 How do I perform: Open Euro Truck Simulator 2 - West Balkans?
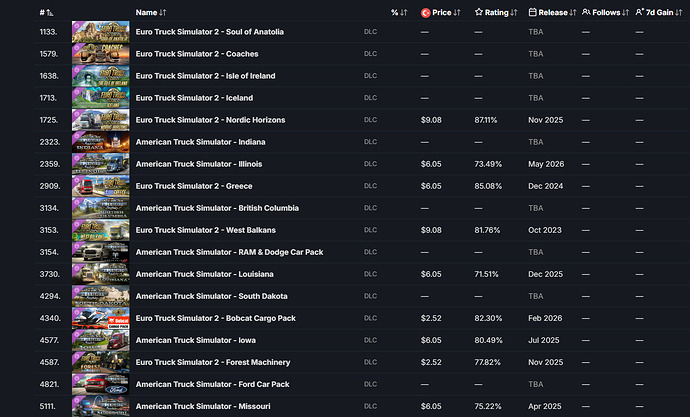coord(206,230)
